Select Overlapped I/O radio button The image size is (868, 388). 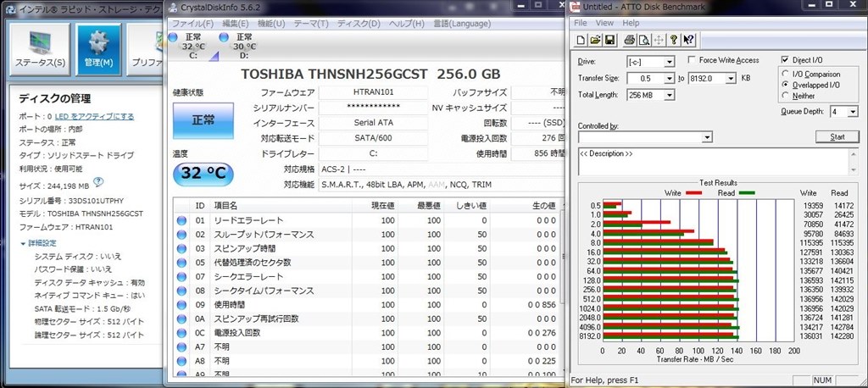click(x=785, y=85)
